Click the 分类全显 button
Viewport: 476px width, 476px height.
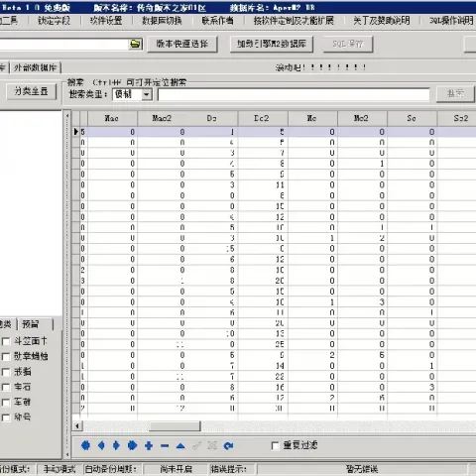32,91
